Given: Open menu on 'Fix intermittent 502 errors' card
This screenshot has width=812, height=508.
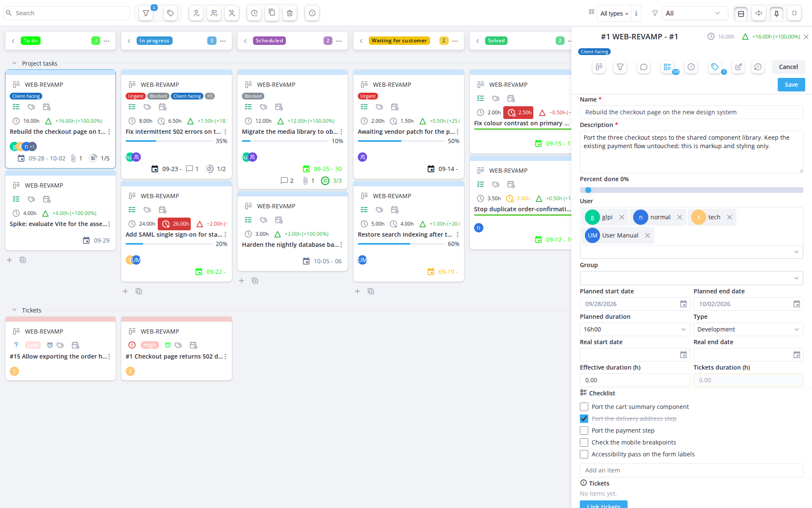Looking at the screenshot, I should 225,132.
